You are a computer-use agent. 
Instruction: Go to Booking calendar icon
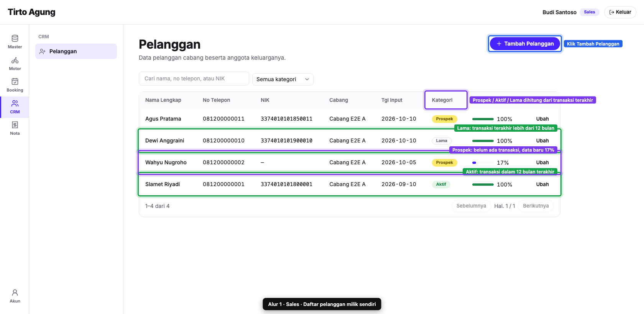pyautogui.click(x=15, y=82)
